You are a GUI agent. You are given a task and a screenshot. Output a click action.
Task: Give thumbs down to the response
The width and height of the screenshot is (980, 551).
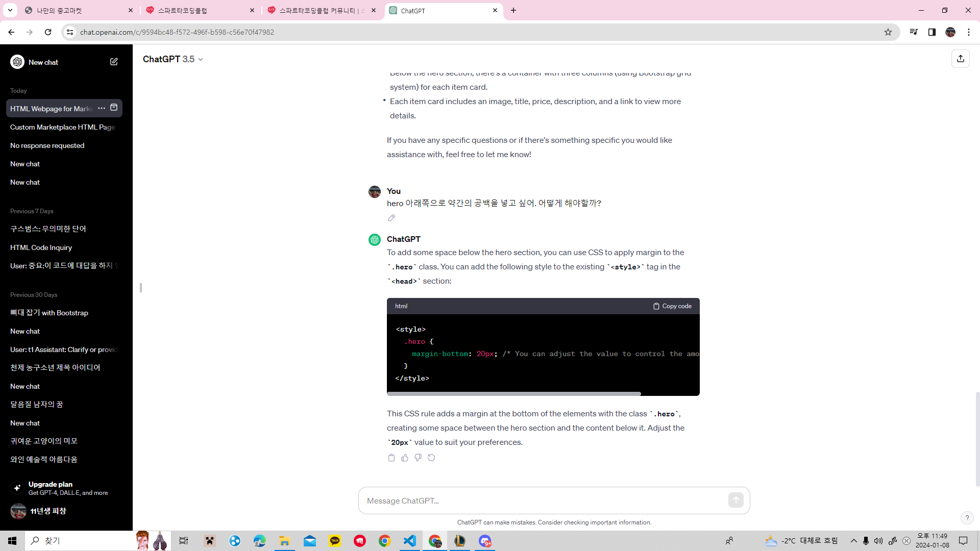[418, 458]
